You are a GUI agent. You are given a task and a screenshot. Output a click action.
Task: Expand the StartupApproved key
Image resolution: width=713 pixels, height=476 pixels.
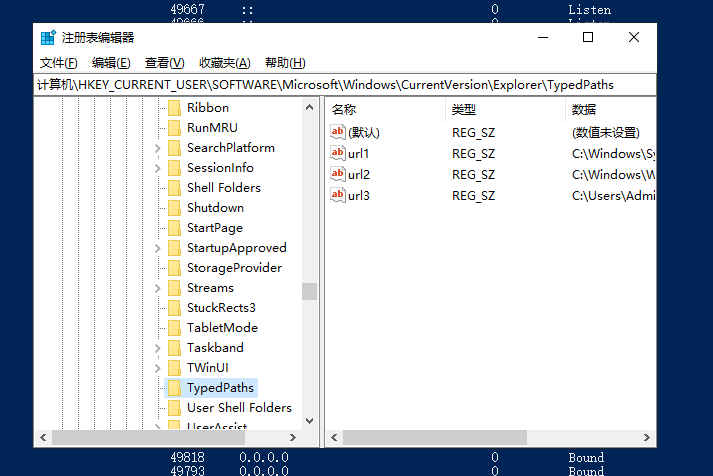(157, 248)
